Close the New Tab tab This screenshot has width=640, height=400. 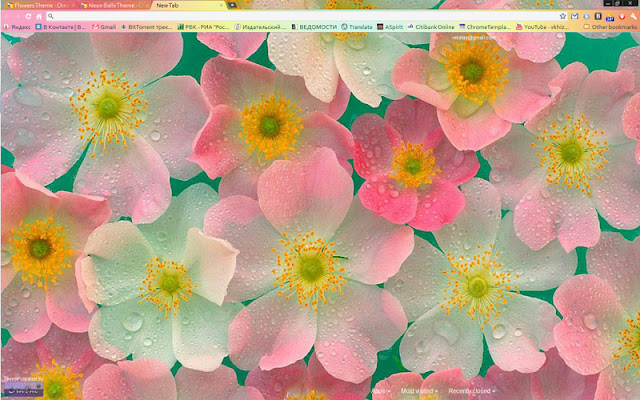(x=222, y=5)
